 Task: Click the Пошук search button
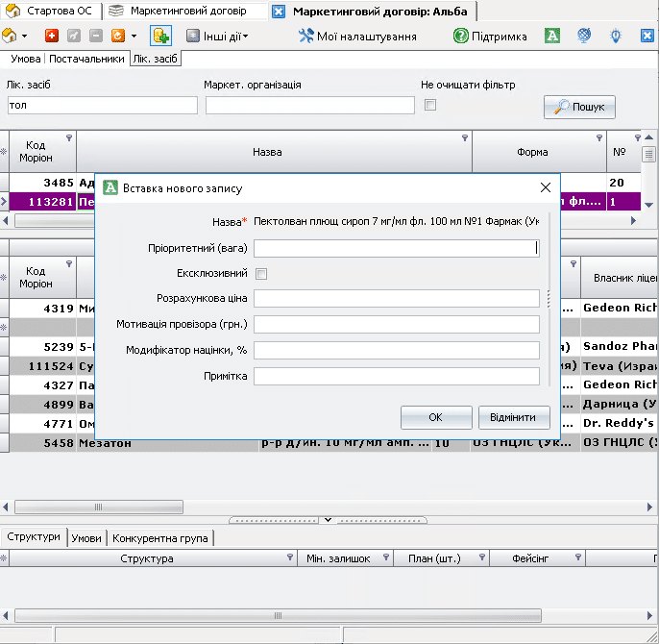[579, 107]
